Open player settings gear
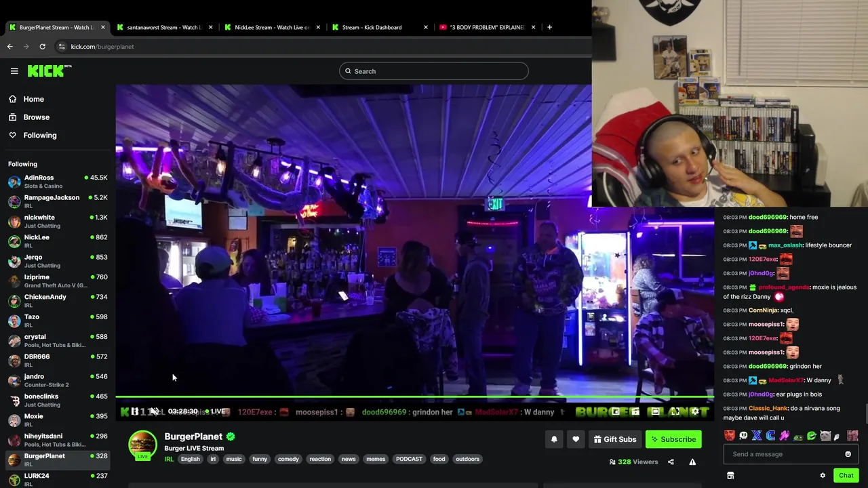 tap(695, 411)
